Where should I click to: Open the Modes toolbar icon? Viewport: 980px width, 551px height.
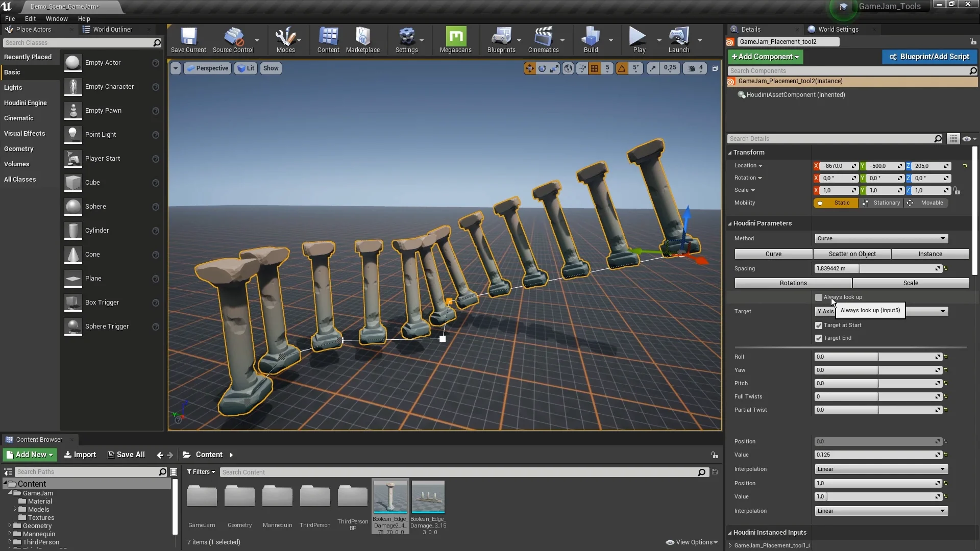[285, 40]
